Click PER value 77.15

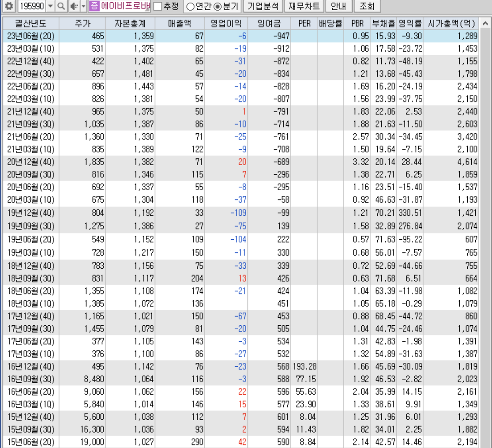coord(306,379)
